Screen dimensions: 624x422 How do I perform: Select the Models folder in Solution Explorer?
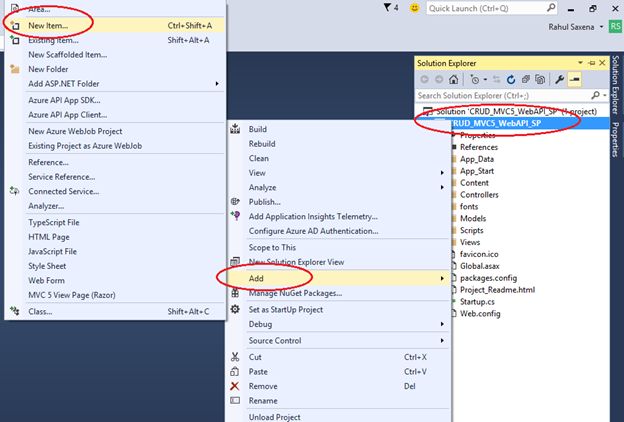473,218
